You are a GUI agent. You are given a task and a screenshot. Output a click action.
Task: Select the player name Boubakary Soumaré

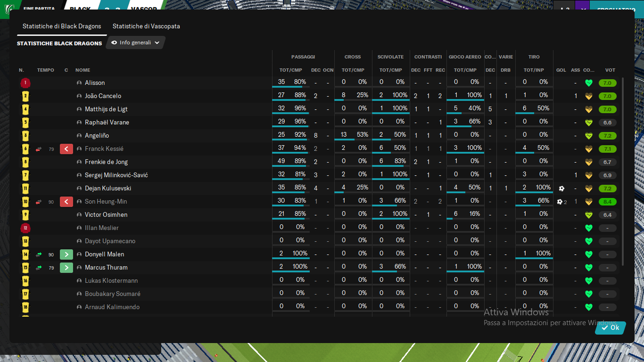112,294
